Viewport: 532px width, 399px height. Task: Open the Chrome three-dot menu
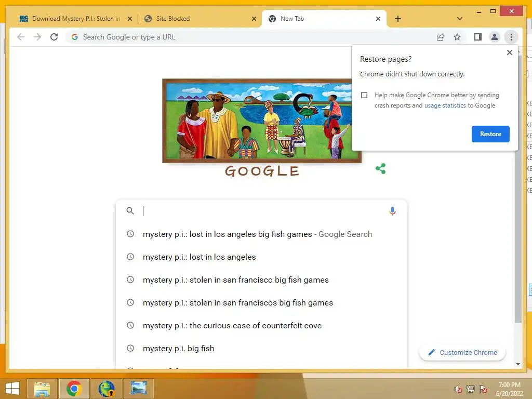pyautogui.click(x=511, y=37)
